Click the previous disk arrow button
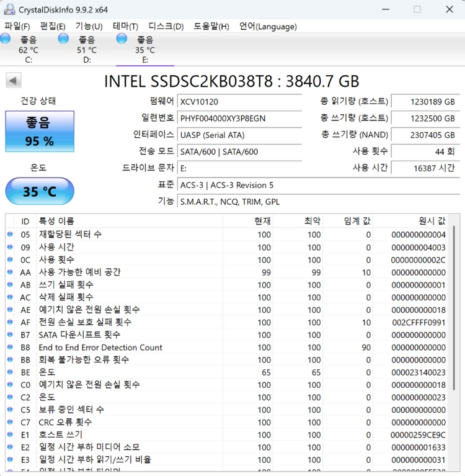The height and width of the screenshot is (476, 465). tap(14, 81)
